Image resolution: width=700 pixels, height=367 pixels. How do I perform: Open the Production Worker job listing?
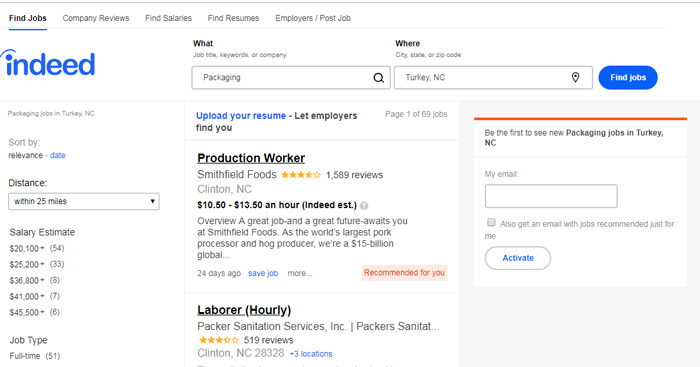click(251, 158)
